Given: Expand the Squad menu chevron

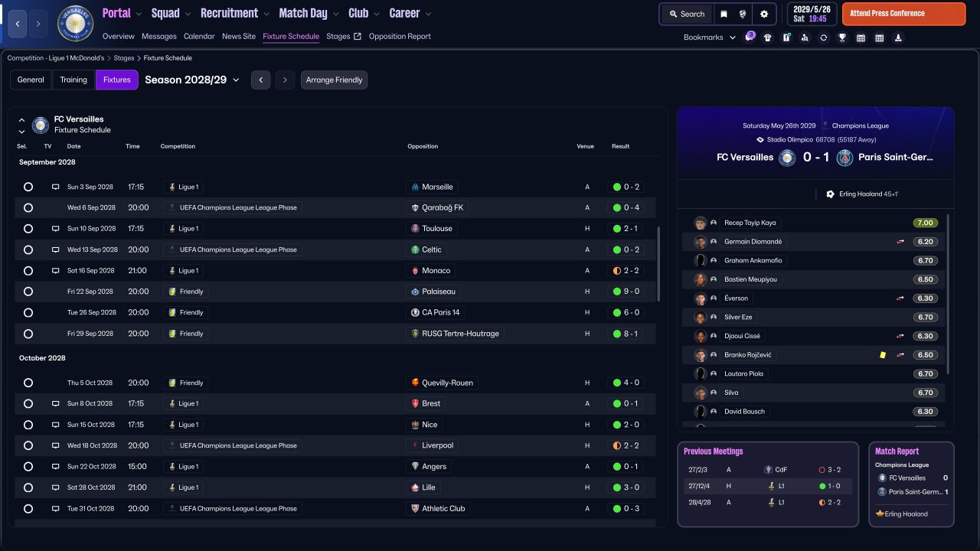Looking at the screenshot, I should point(188,14).
